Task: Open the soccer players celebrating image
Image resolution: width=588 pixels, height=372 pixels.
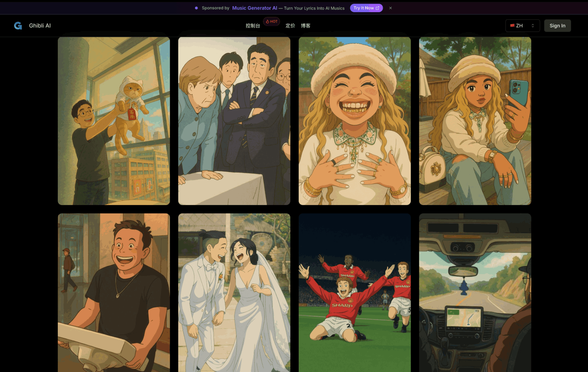Action: pyautogui.click(x=355, y=293)
